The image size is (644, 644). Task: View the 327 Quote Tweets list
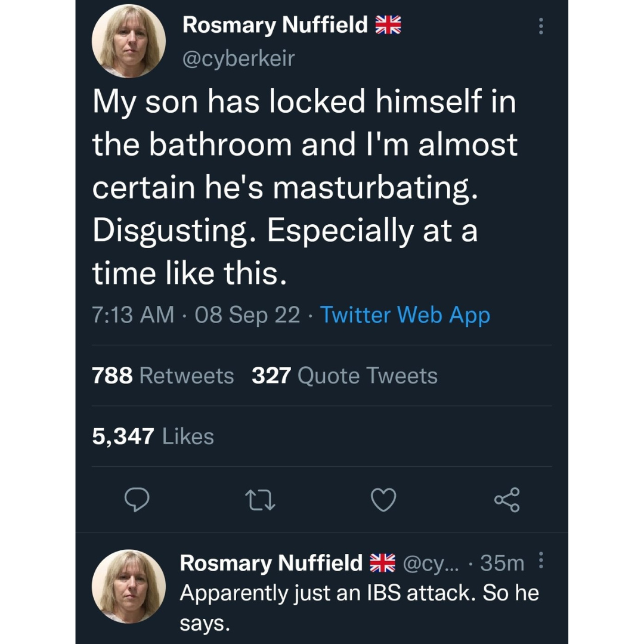coord(345,376)
